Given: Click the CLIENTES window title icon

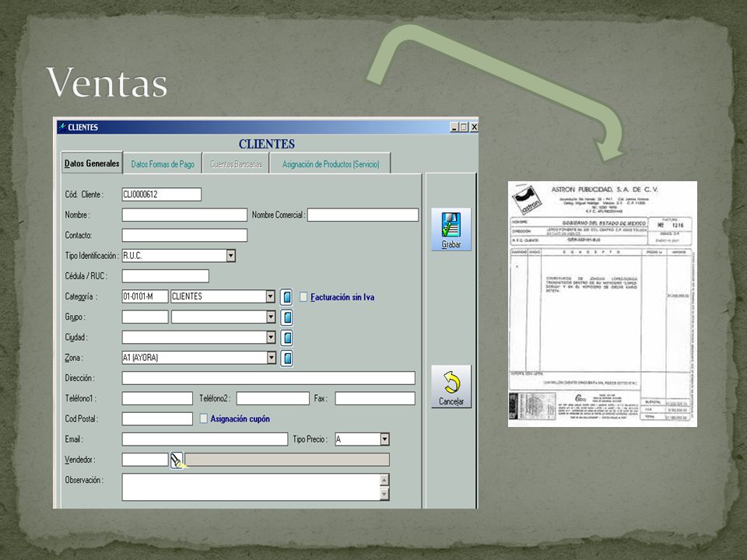Looking at the screenshot, I should [62, 127].
